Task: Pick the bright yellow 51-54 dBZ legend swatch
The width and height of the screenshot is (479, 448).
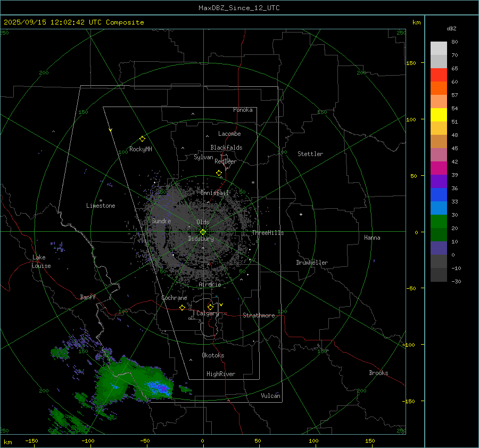Action: (x=439, y=115)
